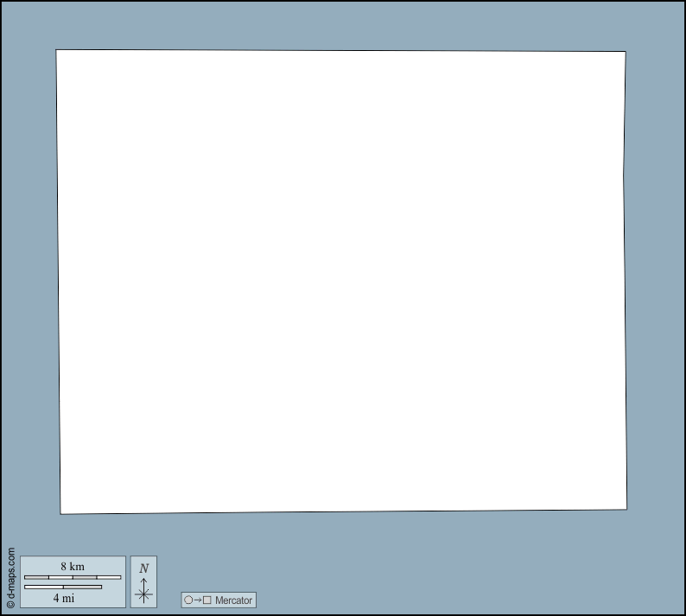Click the globe-to-square projection symbol
The width and height of the screenshot is (686, 616).
[198, 600]
